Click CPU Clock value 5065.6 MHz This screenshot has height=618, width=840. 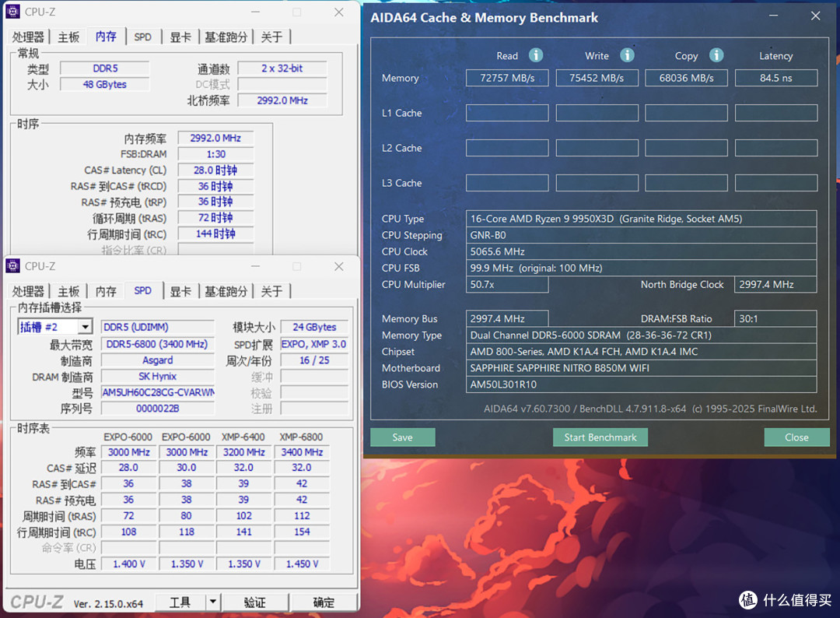(x=641, y=251)
